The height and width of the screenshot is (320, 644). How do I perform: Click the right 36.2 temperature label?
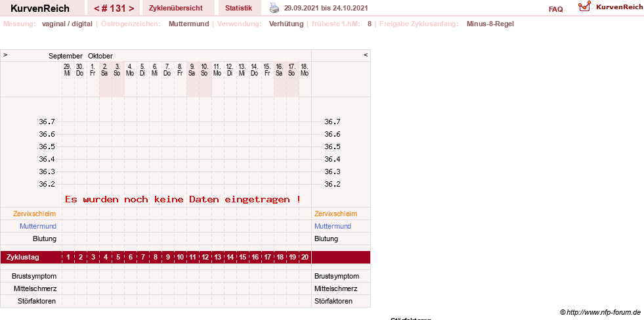tap(332, 184)
